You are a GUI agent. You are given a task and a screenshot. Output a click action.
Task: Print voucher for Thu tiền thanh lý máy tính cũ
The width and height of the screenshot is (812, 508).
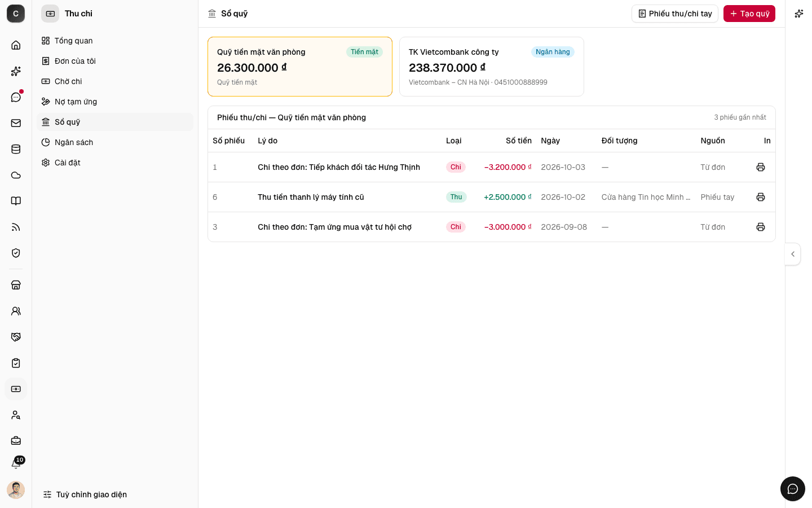click(761, 197)
